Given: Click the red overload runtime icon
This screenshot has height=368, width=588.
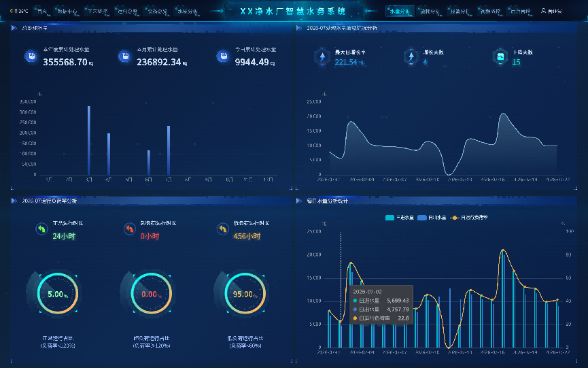Looking at the screenshot, I should [x=129, y=229].
